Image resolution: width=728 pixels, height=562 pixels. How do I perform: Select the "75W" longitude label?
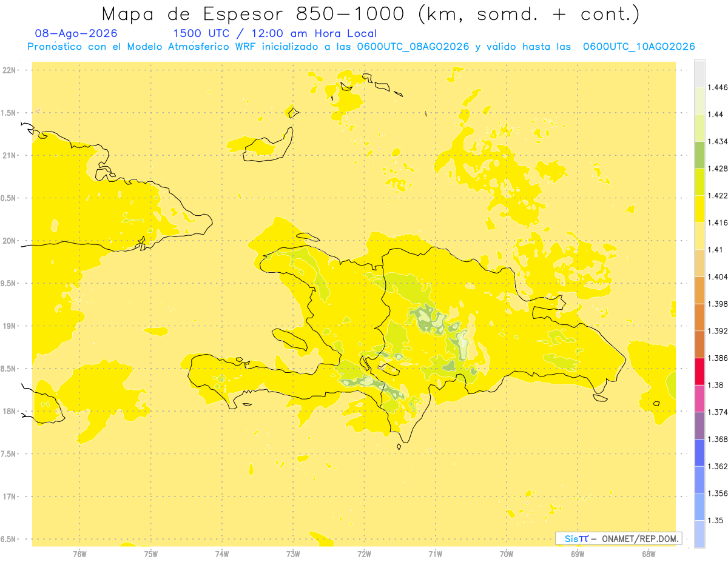pyautogui.click(x=151, y=554)
